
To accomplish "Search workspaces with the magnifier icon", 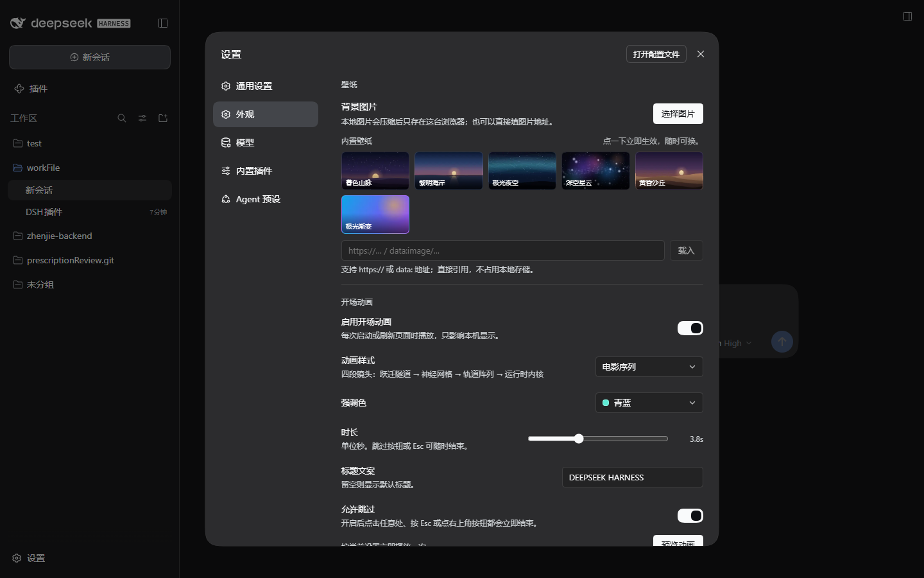I will [x=122, y=118].
